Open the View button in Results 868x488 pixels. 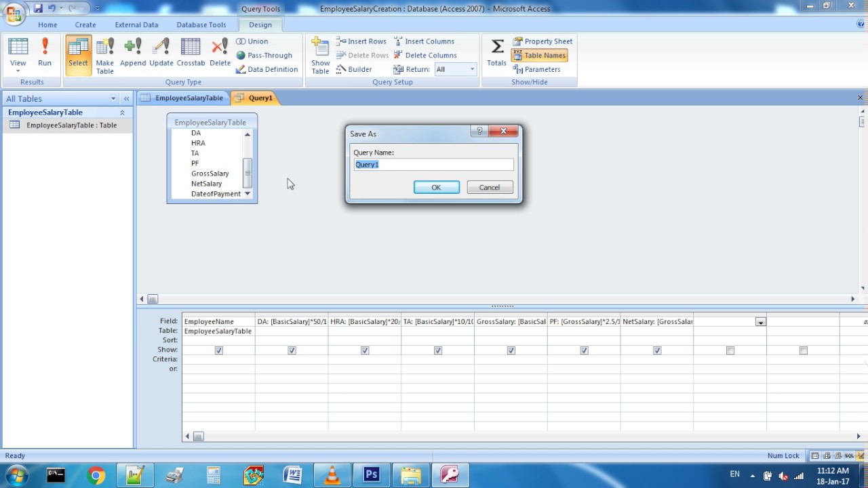click(18, 55)
